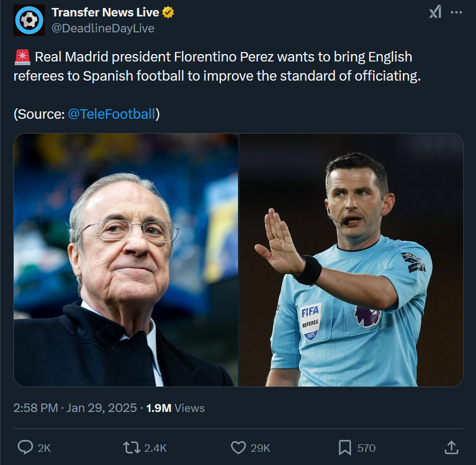476x465 pixels.
Task: Click the gold verified badge
Action: pos(168,12)
